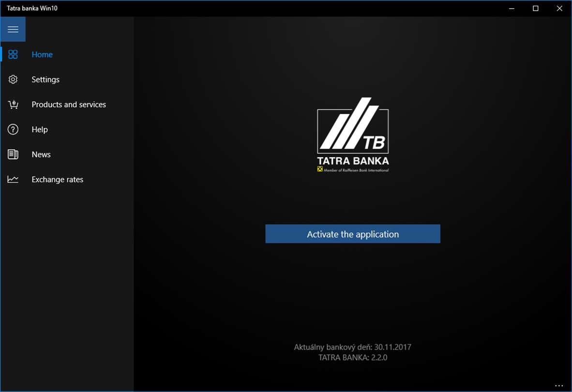Click the Settings gear icon

click(x=13, y=79)
